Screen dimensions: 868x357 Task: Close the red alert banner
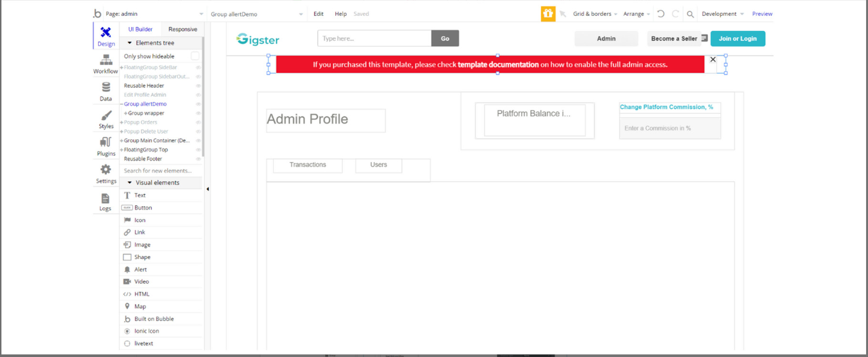tap(713, 60)
